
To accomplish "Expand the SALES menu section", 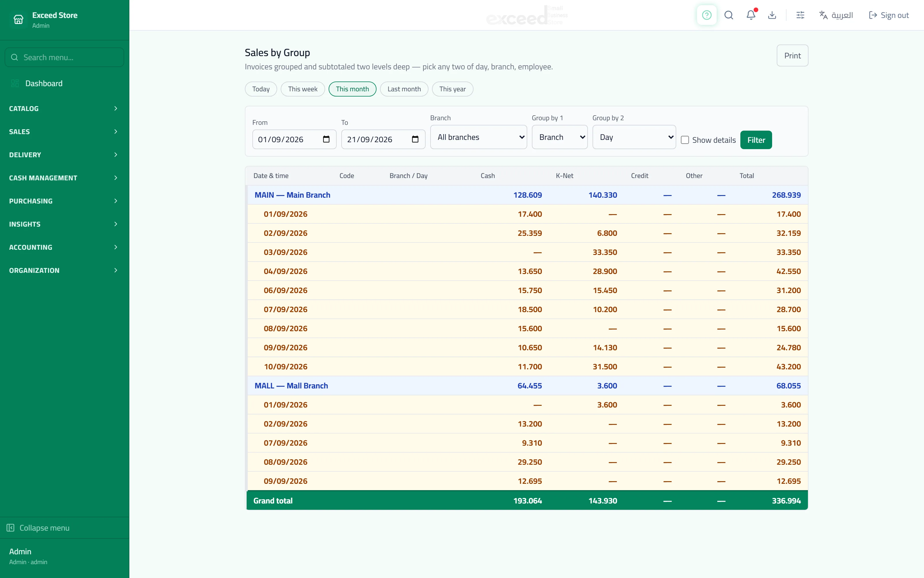I will pos(64,131).
